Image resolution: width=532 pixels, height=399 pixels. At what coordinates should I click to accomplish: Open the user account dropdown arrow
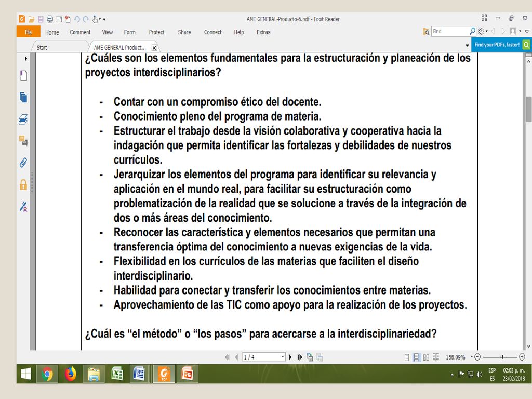click(x=520, y=31)
